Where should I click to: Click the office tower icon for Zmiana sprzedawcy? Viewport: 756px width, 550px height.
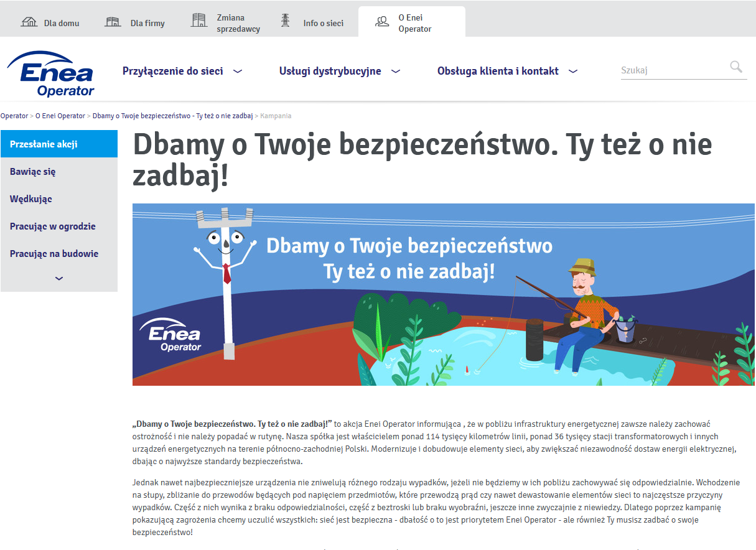pyautogui.click(x=198, y=20)
